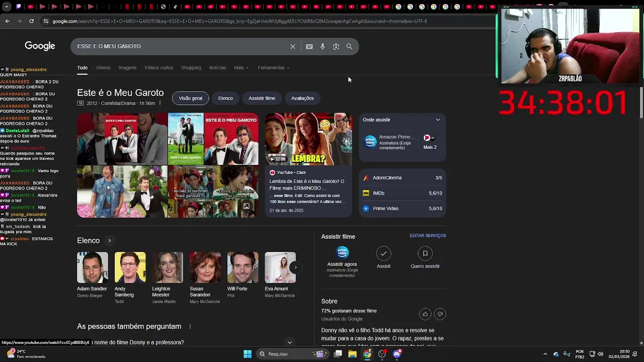This screenshot has width=644, height=362.
Task: Open the Amazon Prime Video watch option
Action: point(390,142)
